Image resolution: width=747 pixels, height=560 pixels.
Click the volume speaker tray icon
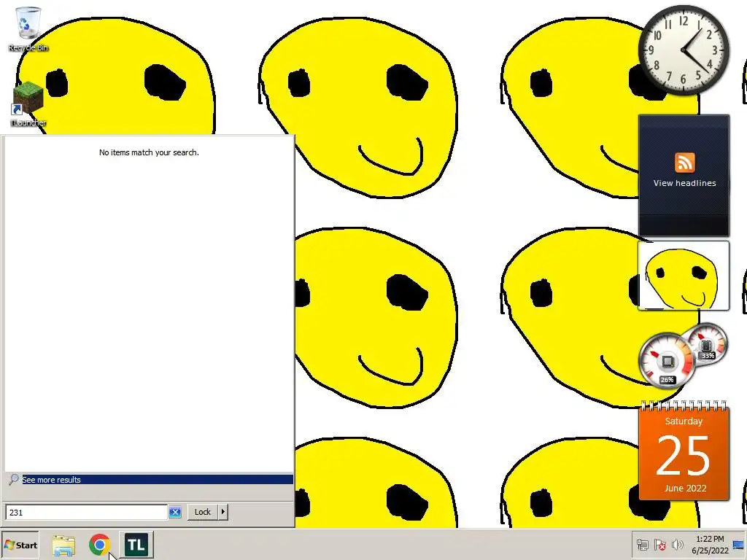pyautogui.click(x=677, y=544)
